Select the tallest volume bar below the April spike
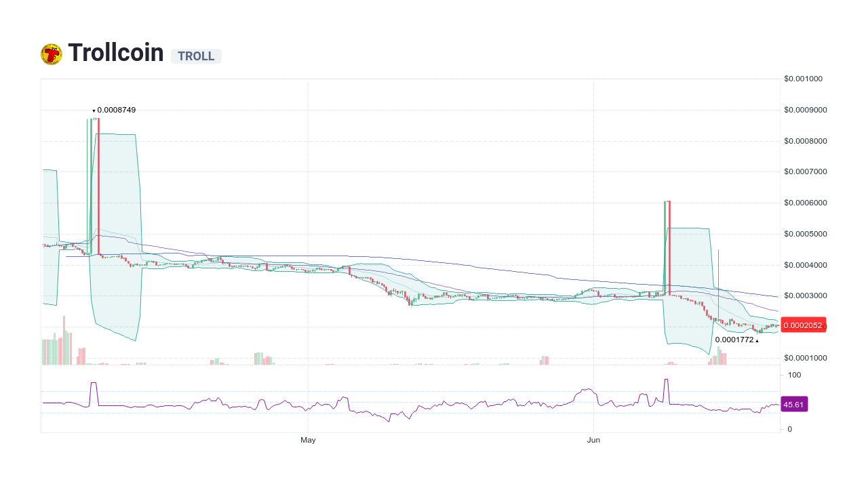Screen dimensions: 868x488 (x=63, y=339)
